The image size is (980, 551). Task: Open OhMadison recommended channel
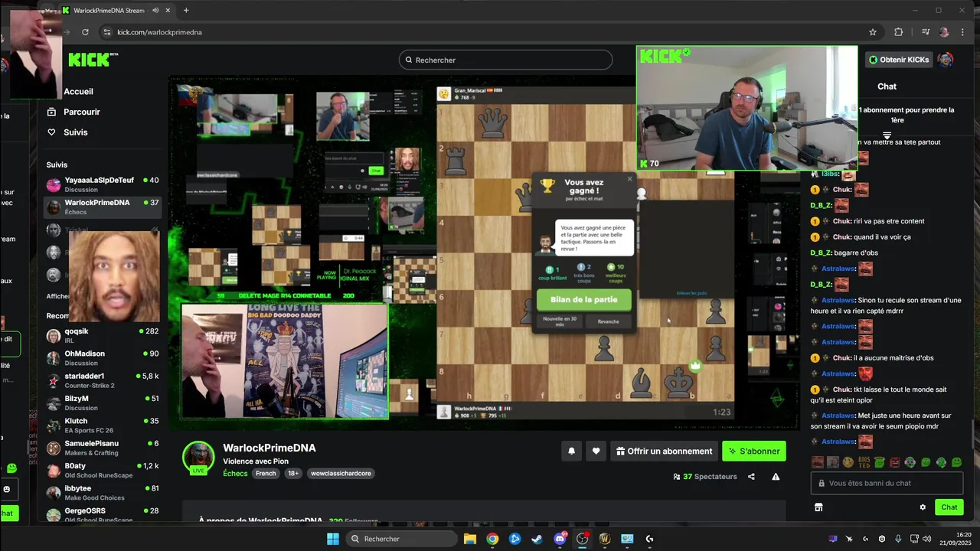click(x=103, y=358)
